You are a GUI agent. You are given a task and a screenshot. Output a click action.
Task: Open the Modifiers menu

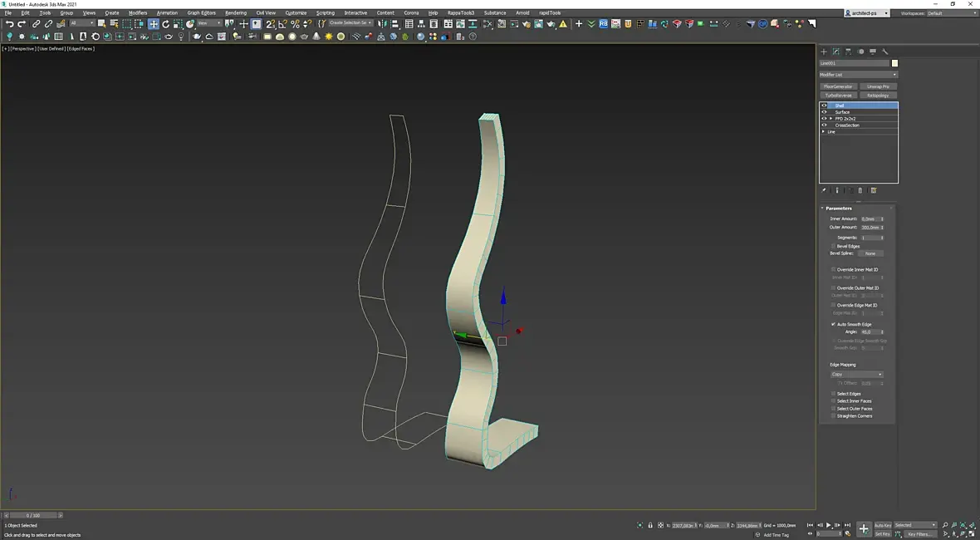138,13
